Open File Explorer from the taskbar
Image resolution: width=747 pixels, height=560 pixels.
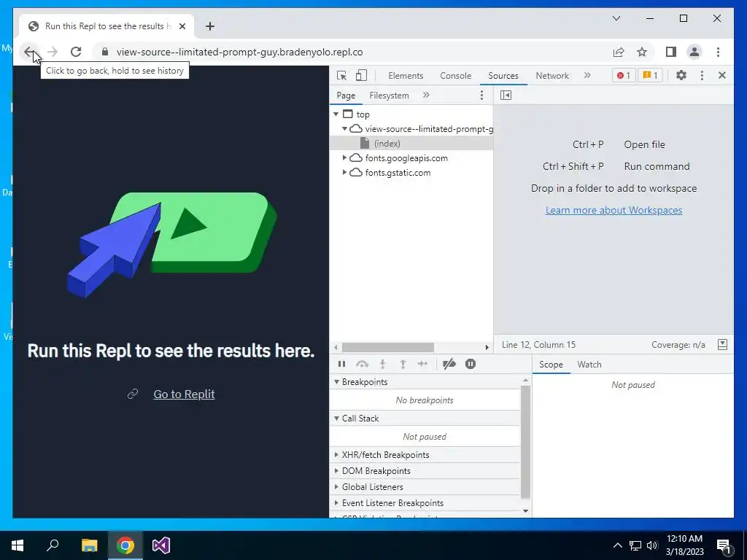tap(89, 545)
